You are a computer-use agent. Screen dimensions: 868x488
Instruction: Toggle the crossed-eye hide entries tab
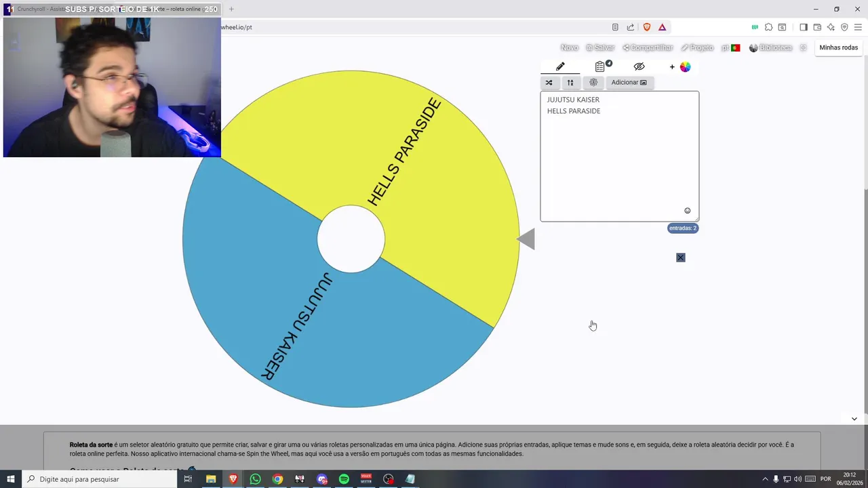(639, 66)
